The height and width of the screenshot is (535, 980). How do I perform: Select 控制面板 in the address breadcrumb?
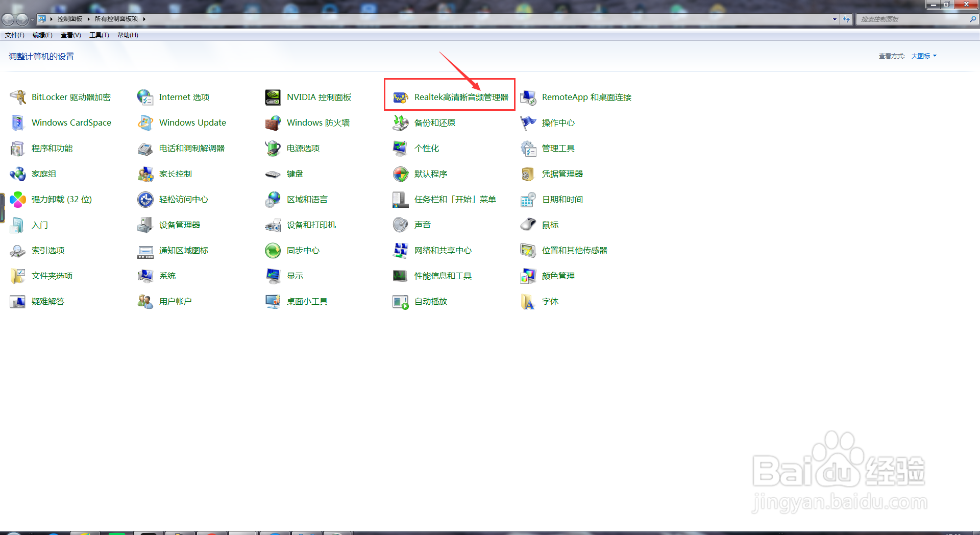[x=70, y=19]
